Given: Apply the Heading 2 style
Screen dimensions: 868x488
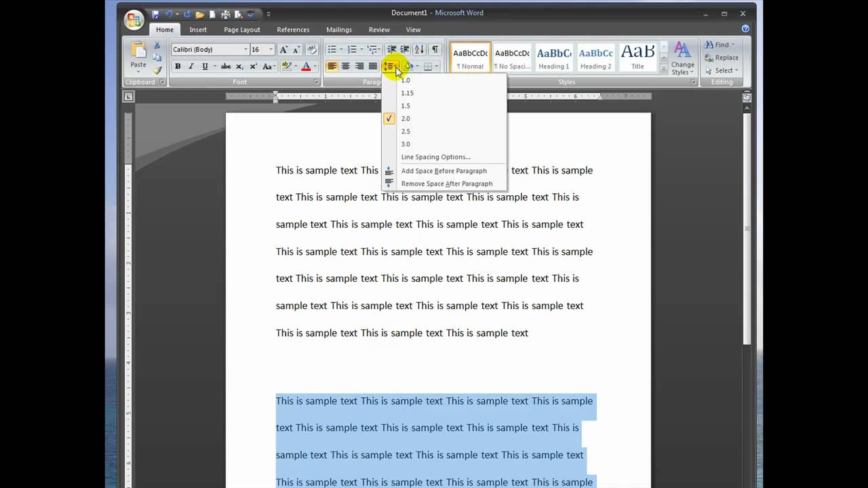Looking at the screenshot, I should click(596, 57).
